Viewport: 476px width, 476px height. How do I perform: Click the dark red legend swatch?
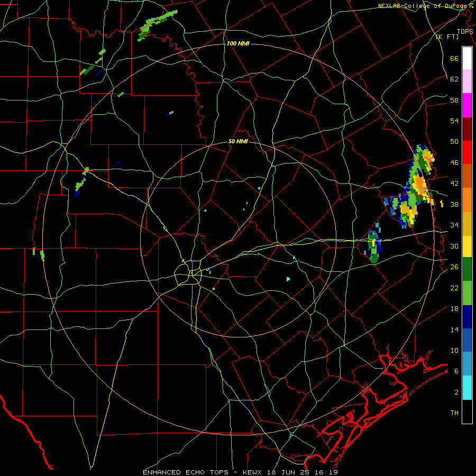click(x=467, y=129)
